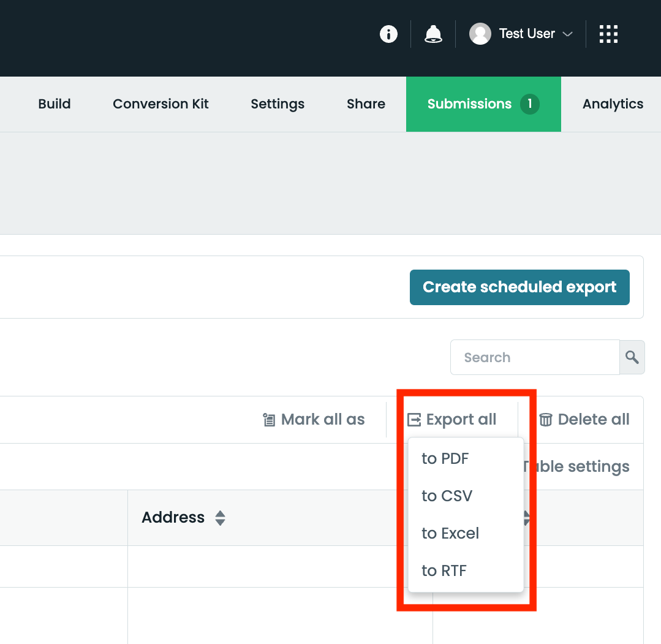Open the notifications bell
The height and width of the screenshot is (644, 661).
point(433,34)
